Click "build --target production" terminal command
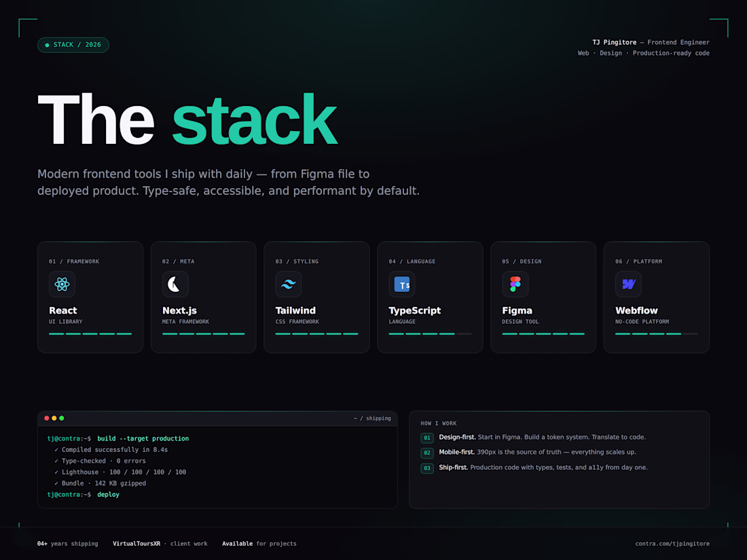This screenshot has height=560, width=747. tap(143, 438)
